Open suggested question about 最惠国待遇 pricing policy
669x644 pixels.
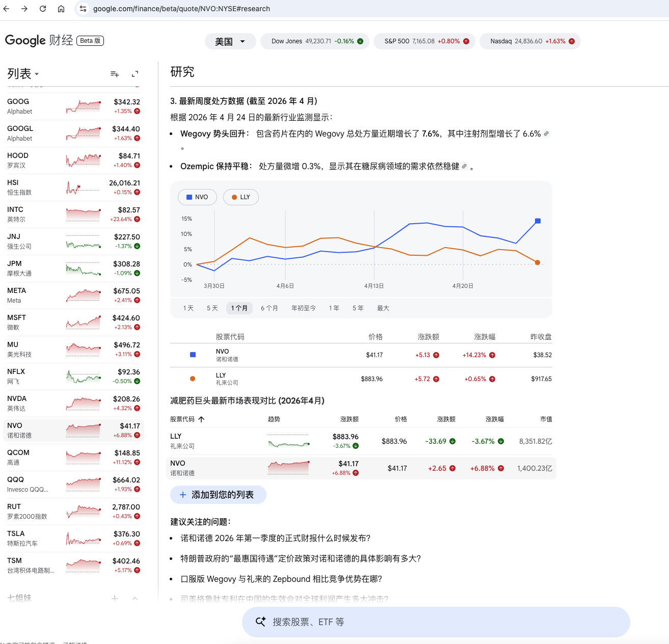point(301,558)
